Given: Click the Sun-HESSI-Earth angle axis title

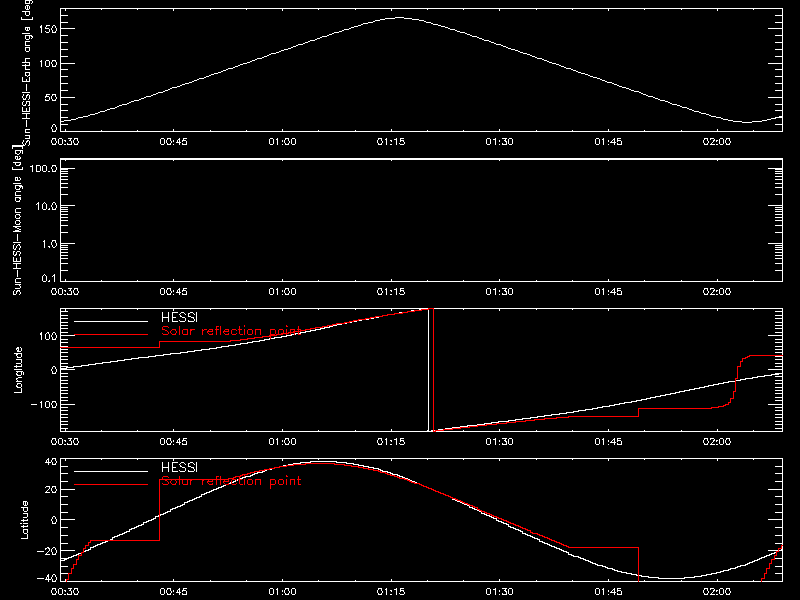Looking at the screenshot, I should click(27, 72).
